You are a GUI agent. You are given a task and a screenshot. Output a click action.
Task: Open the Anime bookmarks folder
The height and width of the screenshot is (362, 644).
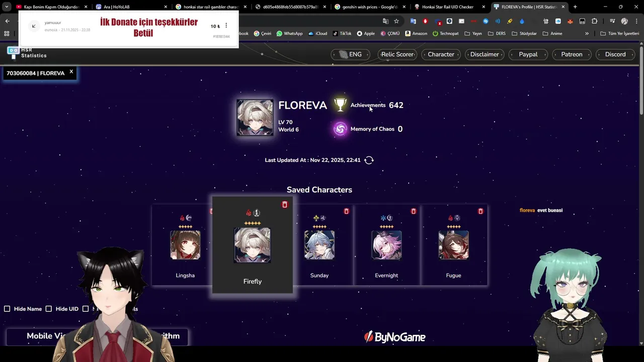click(552, 33)
